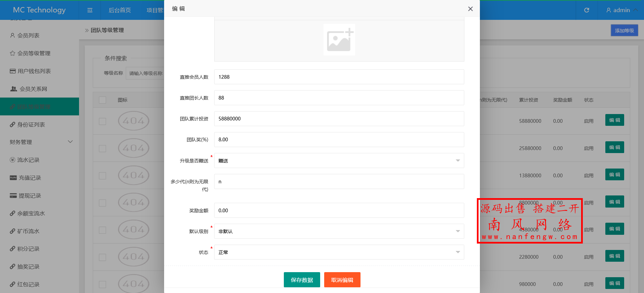Open the 升级是否赠送 dropdown
Viewport: 644px width, 293px height.
339,161
